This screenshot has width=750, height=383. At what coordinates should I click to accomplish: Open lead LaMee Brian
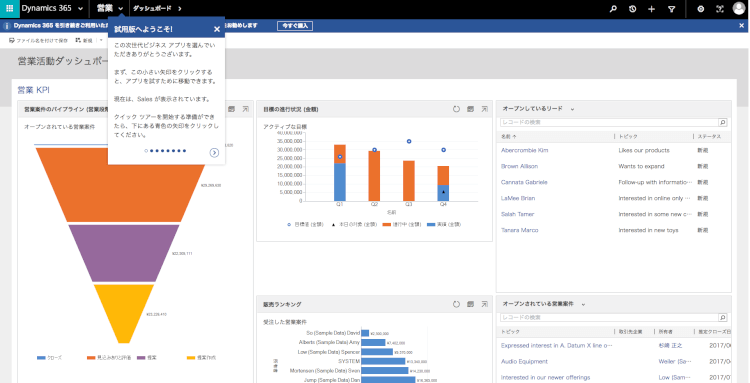518,198
